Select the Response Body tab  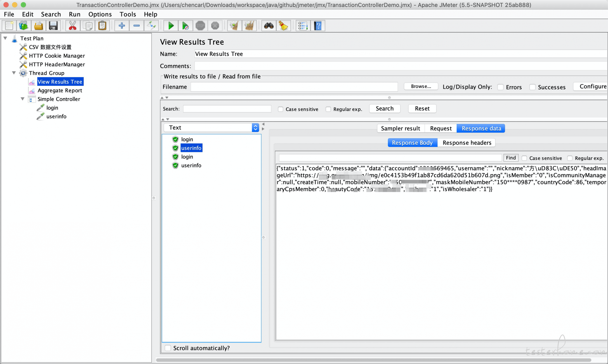click(412, 143)
